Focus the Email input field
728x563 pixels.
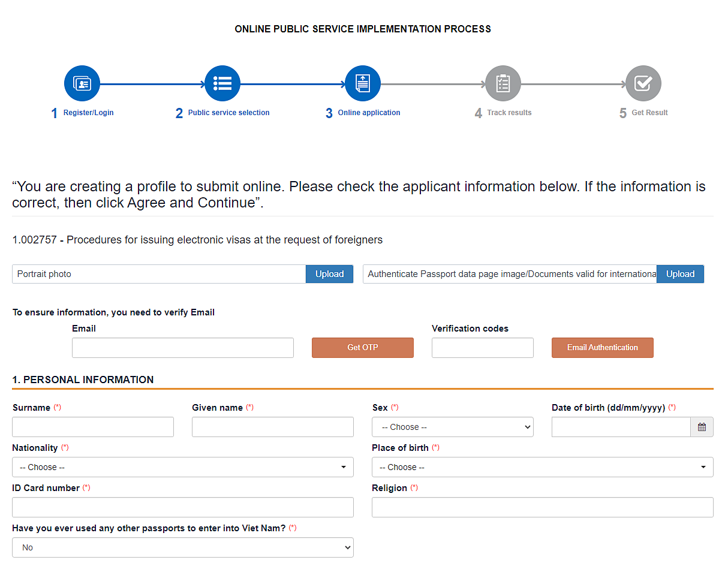(182, 348)
